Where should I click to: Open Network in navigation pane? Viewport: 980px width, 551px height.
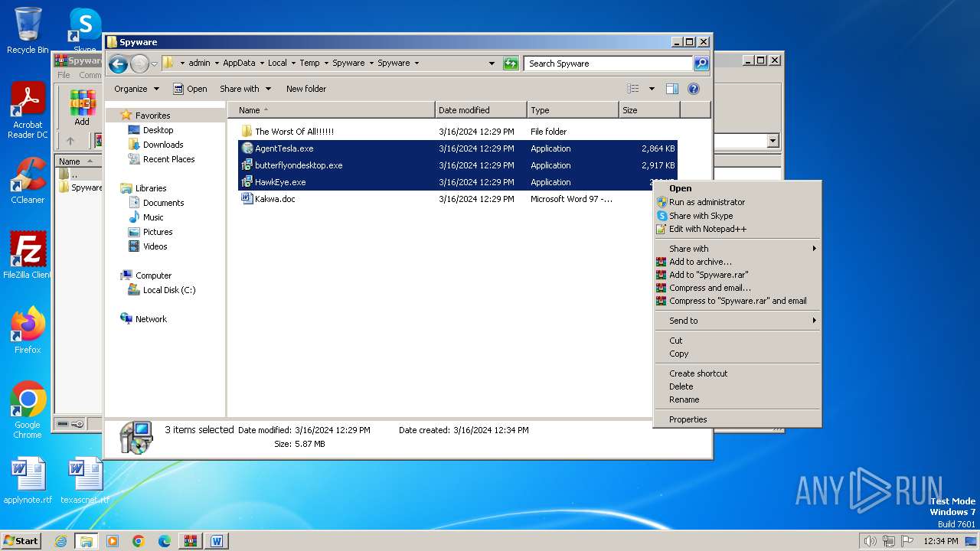[x=151, y=319]
